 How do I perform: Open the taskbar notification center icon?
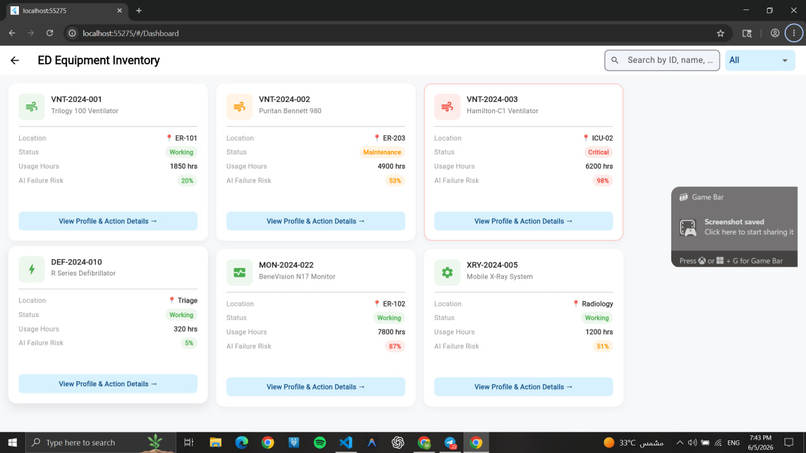coord(789,442)
